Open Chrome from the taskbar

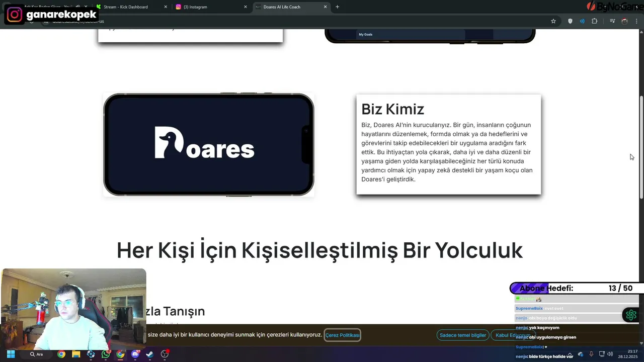point(61,354)
